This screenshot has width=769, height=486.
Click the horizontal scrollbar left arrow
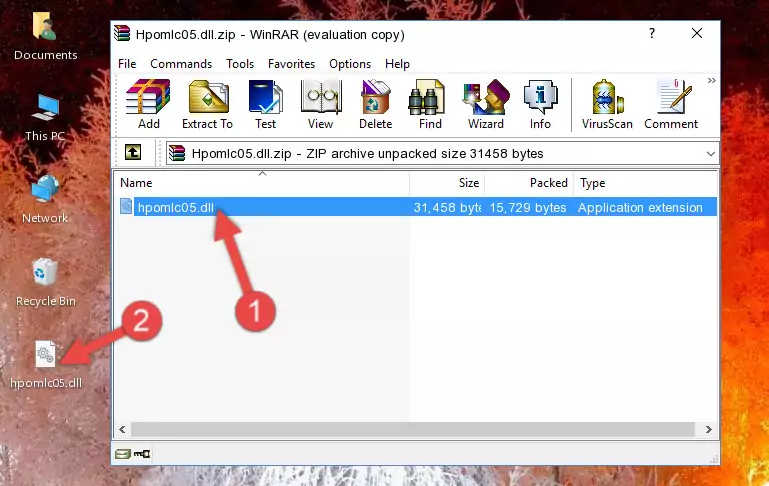click(x=123, y=429)
